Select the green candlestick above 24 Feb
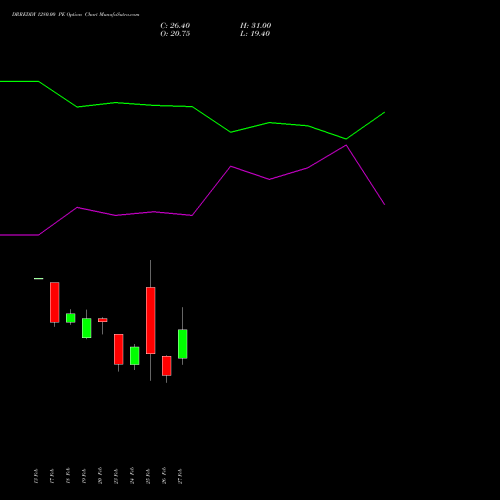 click(x=135, y=356)
